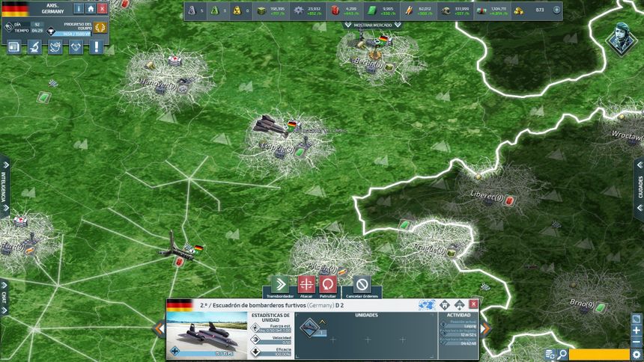Open the exclamation mark alerts icon
The height and width of the screenshot is (362, 644).
point(96,47)
